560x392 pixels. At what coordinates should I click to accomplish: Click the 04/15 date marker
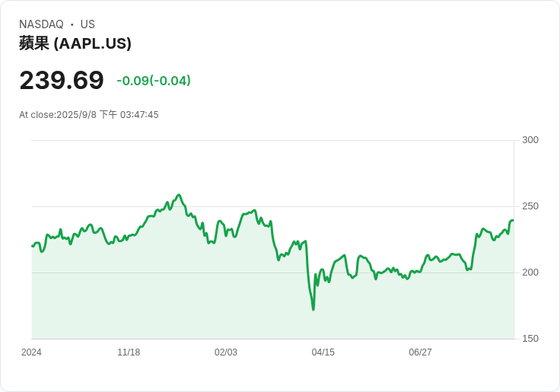(x=323, y=352)
